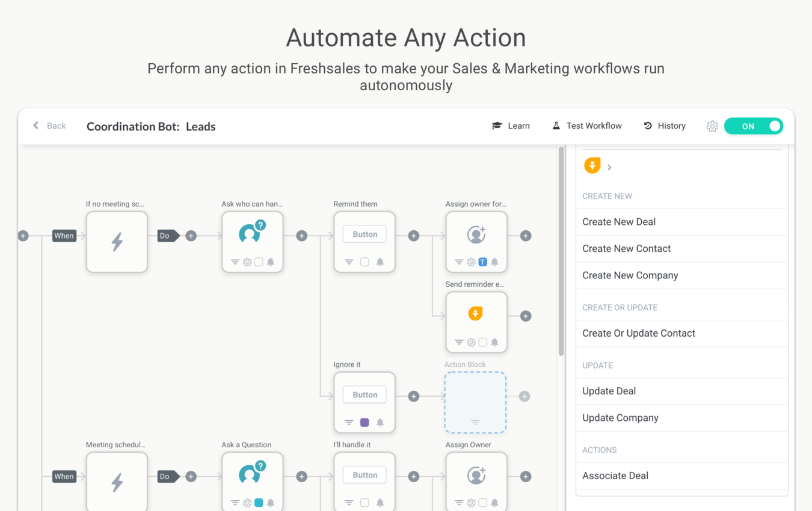Click the plus connector after 'Remind them'
The image size is (812, 511).
click(x=413, y=236)
